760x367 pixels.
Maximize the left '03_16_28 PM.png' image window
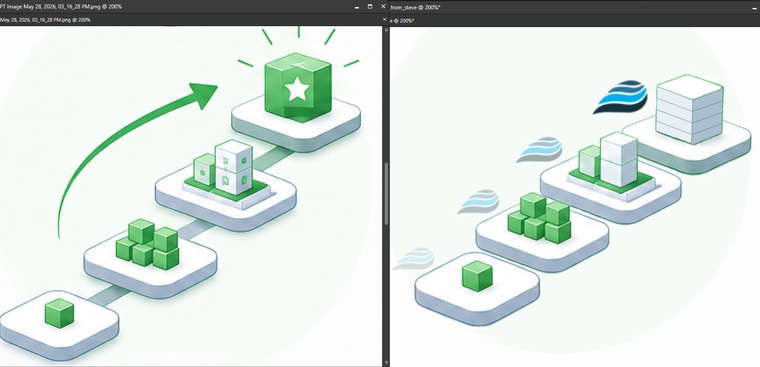click(370, 7)
